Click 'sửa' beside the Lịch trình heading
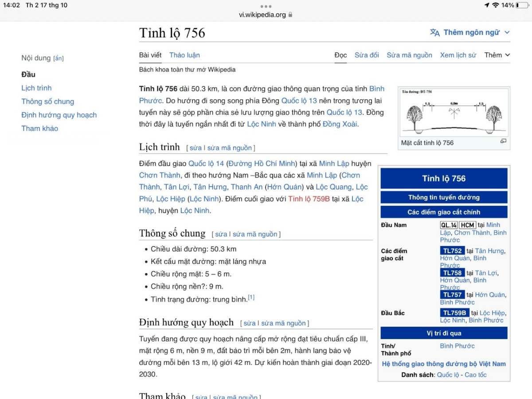The width and height of the screenshot is (532, 399). pyautogui.click(x=196, y=148)
